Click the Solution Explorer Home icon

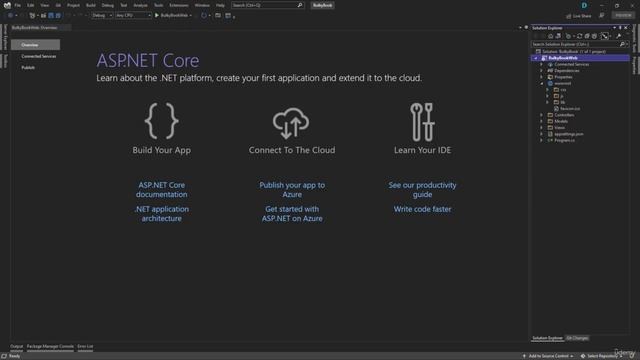[x=551, y=36]
